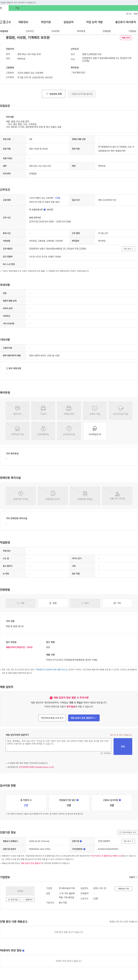
Task: Open the 실업급여 main menu
Action: point(68,22)
